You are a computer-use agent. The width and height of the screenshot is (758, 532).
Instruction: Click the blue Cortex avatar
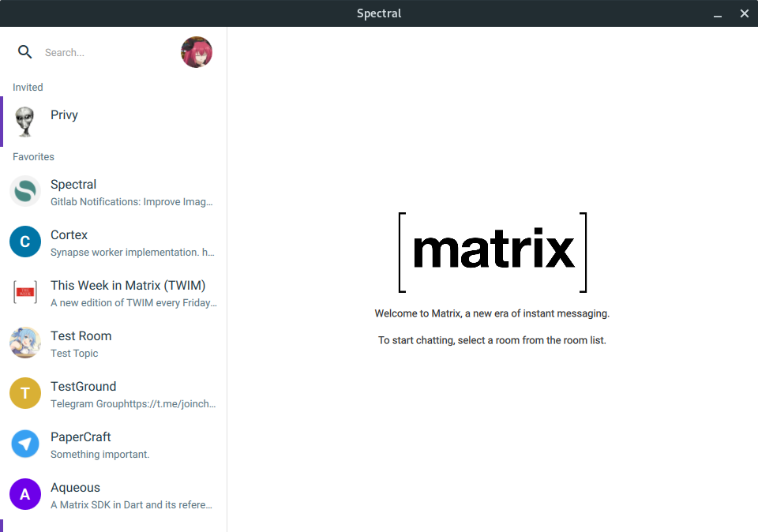pyautogui.click(x=25, y=242)
